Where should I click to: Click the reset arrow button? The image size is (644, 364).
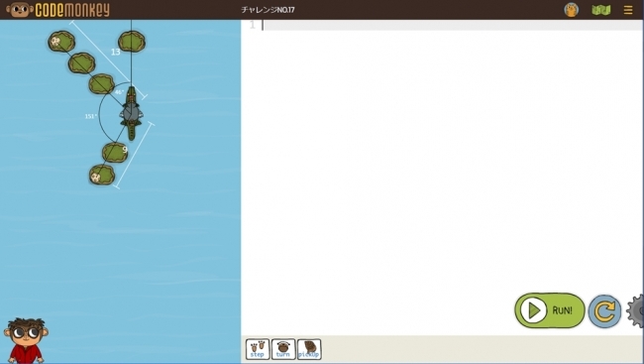(x=604, y=311)
